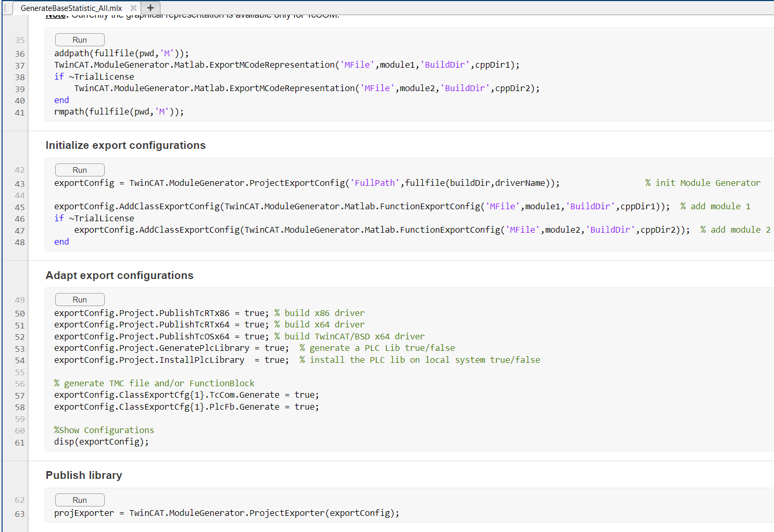
Task: Click line number 45 in the gutter
Action: coord(20,207)
